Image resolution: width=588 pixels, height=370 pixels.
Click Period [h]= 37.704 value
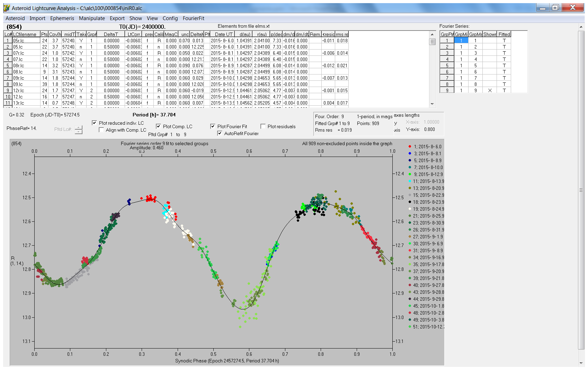click(x=154, y=115)
